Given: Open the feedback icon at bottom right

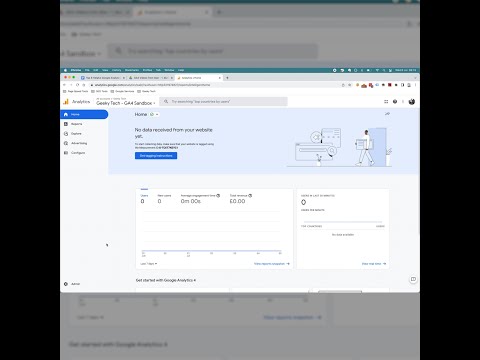Looking at the screenshot, I should point(413,279).
